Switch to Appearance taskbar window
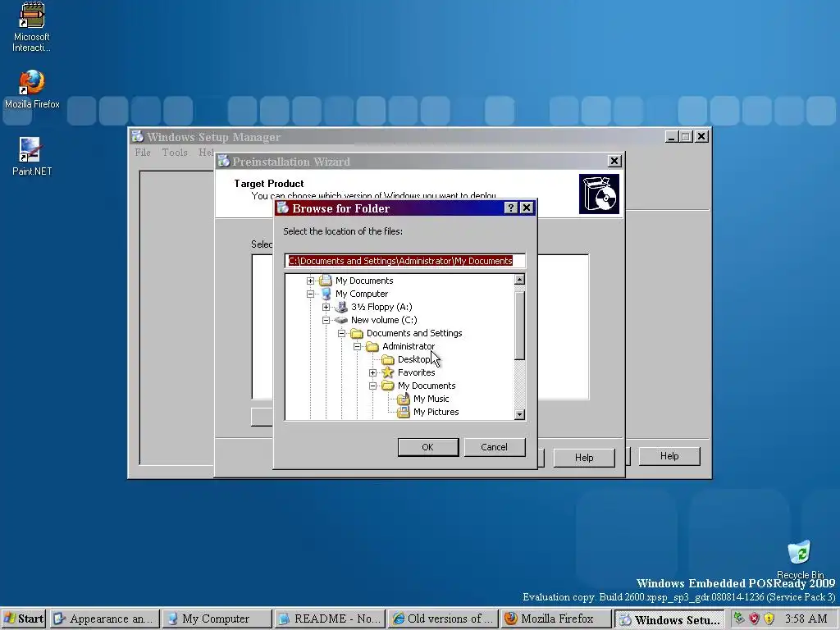This screenshot has height=630, width=840. [x=105, y=619]
